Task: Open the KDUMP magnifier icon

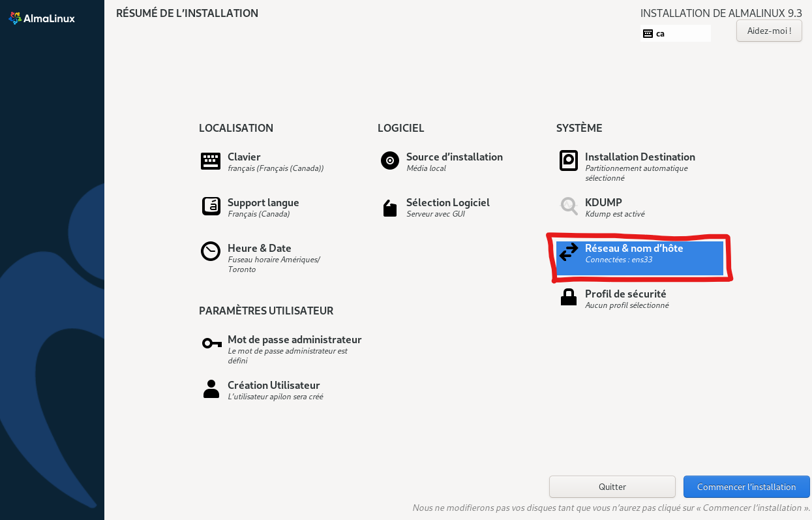Action: click(x=569, y=206)
